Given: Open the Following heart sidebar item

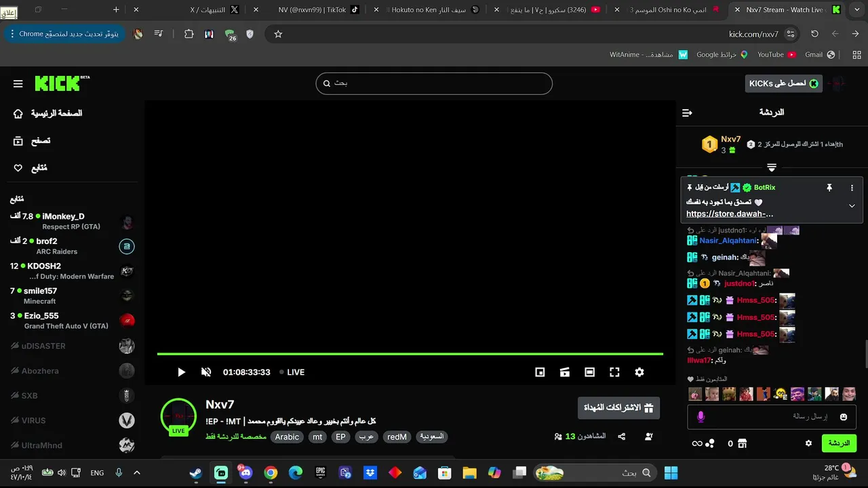Looking at the screenshot, I should pos(30,168).
